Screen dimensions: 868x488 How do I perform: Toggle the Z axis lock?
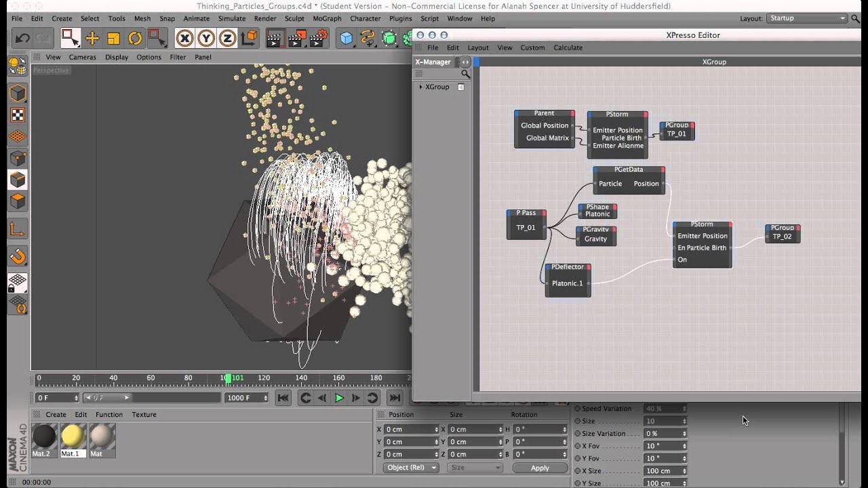point(227,39)
